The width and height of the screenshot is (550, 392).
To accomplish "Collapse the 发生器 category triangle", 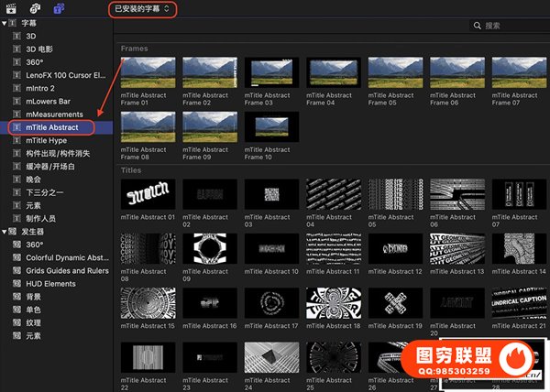I will pos(3,232).
